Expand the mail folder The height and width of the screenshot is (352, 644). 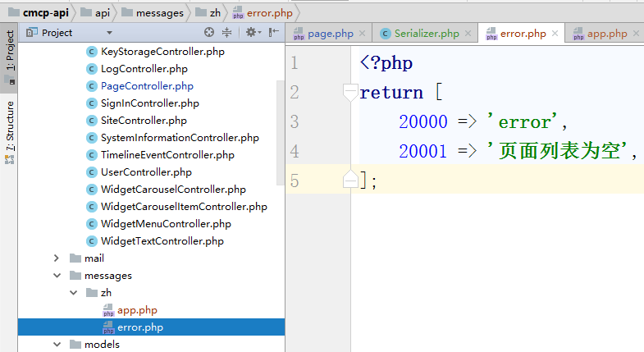coord(57,258)
